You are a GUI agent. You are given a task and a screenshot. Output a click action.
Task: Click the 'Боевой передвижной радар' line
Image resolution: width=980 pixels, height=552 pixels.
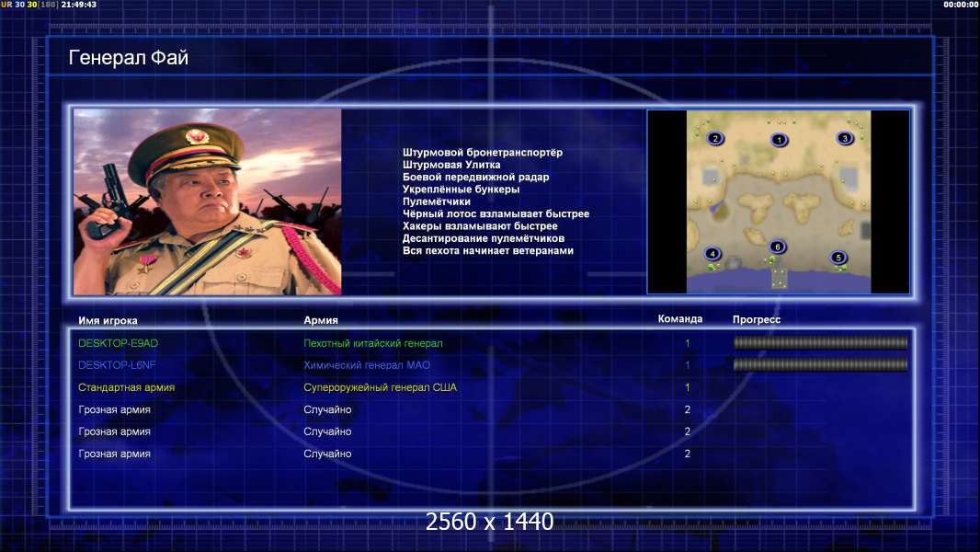pyautogui.click(x=475, y=177)
